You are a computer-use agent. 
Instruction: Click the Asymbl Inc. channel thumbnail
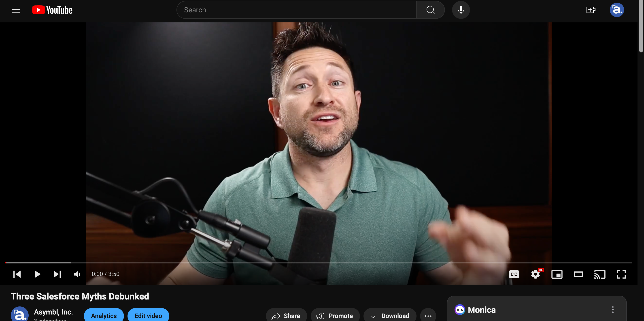coord(19,314)
